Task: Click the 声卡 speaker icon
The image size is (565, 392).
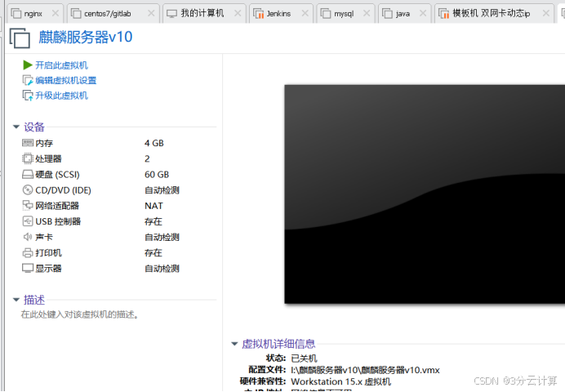Action: (28, 237)
